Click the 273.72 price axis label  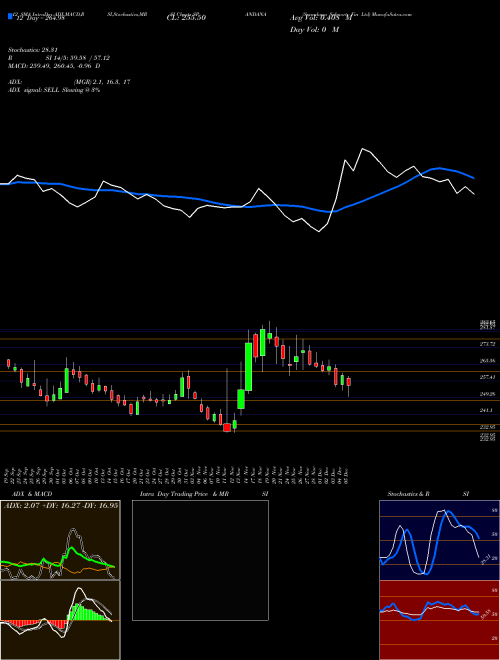(x=487, y=344)
